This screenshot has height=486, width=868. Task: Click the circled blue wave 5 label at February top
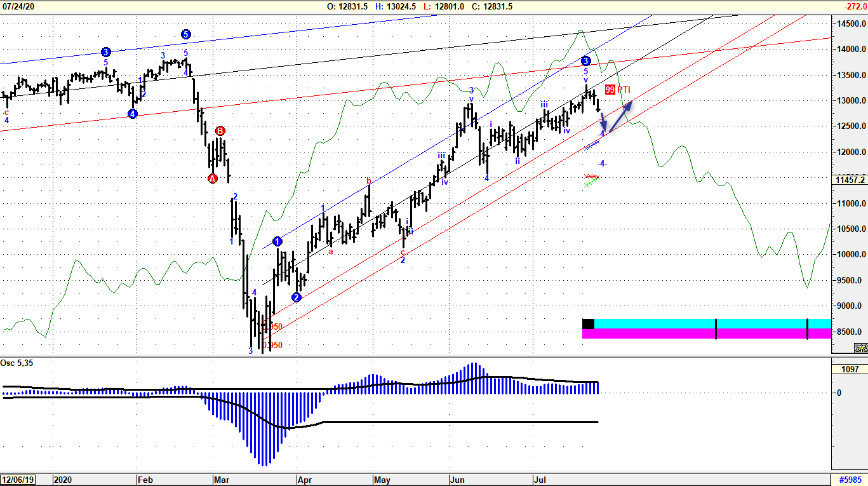click(x=185, y=34)
